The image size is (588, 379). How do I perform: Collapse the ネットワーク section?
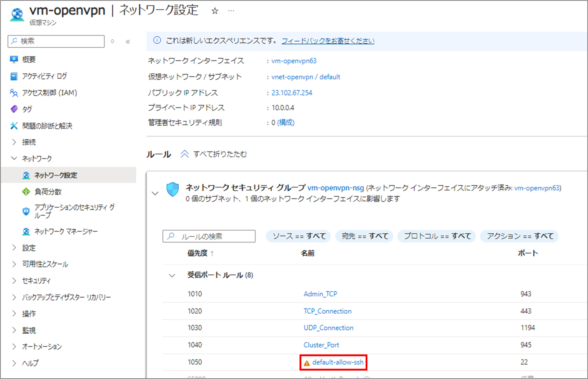[x=14, y=158]
